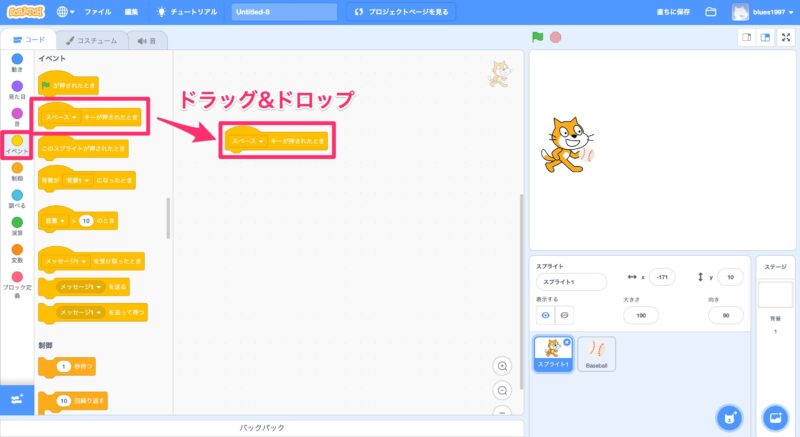Open the スペース key dropdown in palette
The width and height of the screenshot is (800, 437).
pyautogui.click(x=74, y=117)
